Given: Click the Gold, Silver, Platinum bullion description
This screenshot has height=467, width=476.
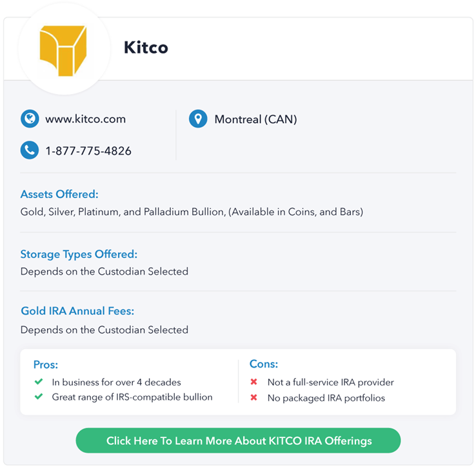Looking at the screenshot, I should (x=192, y=212).
